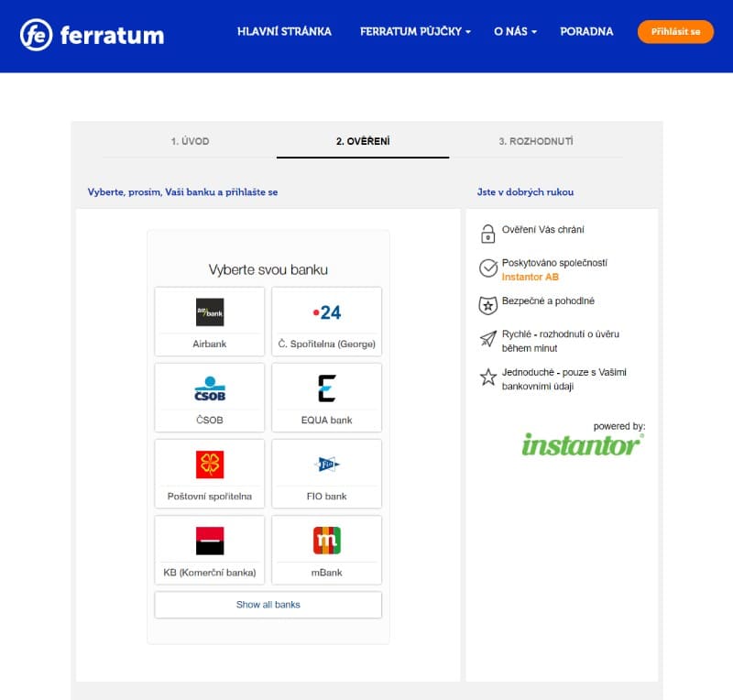Select the EQUA bank logo
This screenshot has height=700, width=733.
(x=327, y=388)
